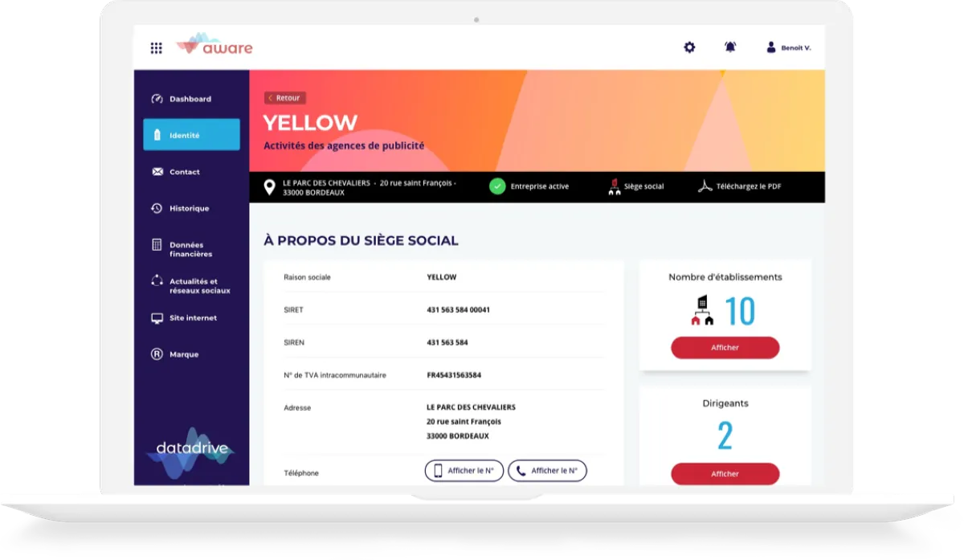The height and width of the screenshot is (560, 964).
Task: Click the établissements hierarchy icon
Action: [703, 310]
